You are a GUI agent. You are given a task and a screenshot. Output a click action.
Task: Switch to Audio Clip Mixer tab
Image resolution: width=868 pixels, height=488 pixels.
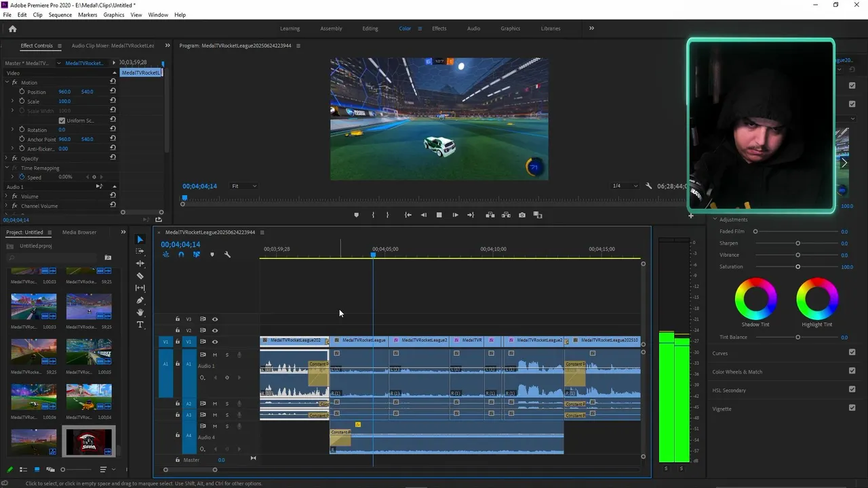pos(113,45)
